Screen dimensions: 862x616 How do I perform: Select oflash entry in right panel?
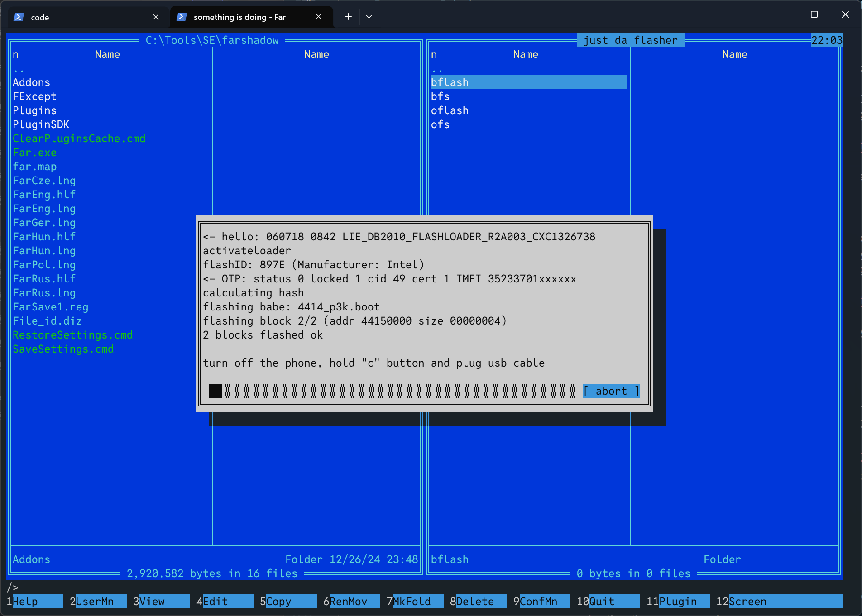tap(450, 110)
